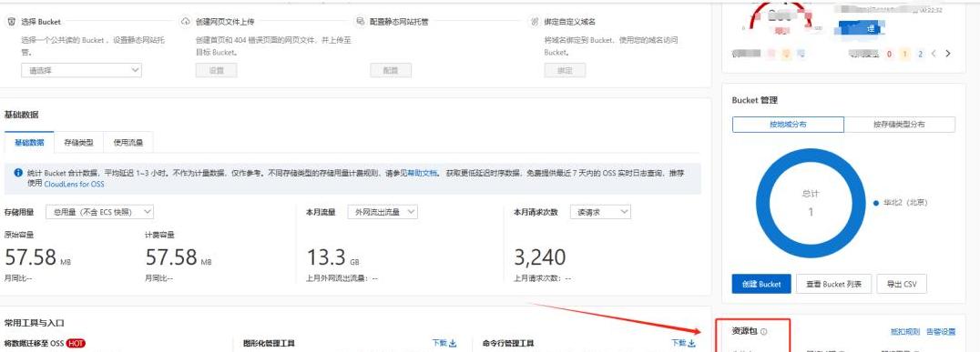Switch to the 使用流量 tab
980x352 pixels.
[x=128, y=142]
